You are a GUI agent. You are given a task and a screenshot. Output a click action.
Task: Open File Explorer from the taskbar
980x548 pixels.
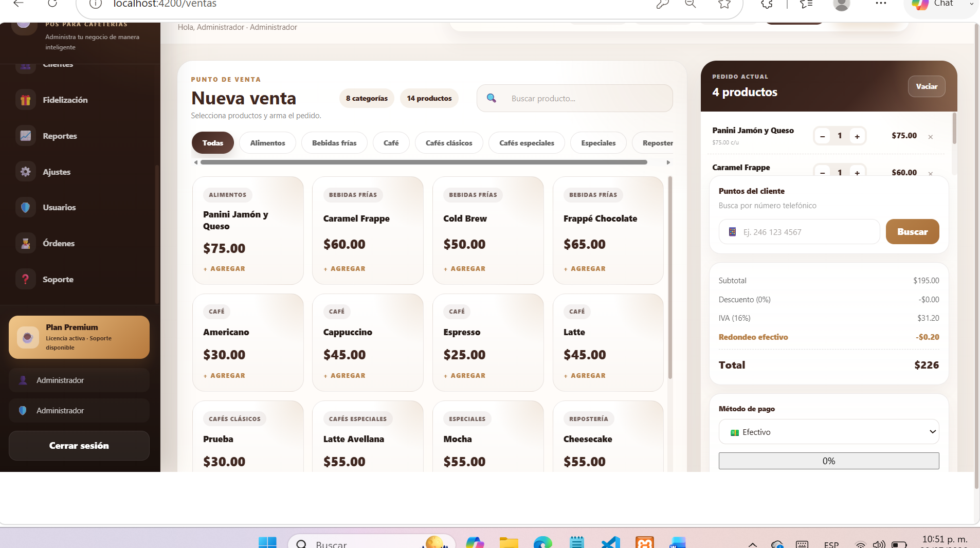click(509, 542)
